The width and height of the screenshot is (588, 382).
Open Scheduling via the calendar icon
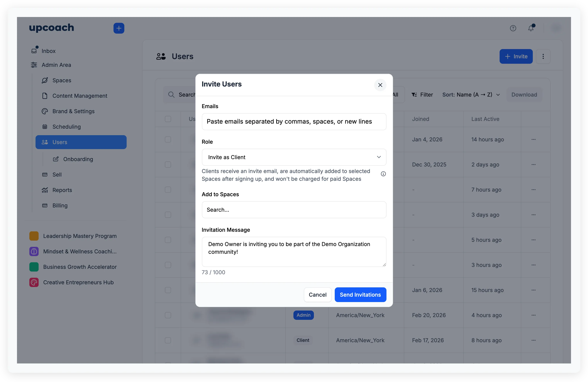pyautogui.click(x=45, y=126)
